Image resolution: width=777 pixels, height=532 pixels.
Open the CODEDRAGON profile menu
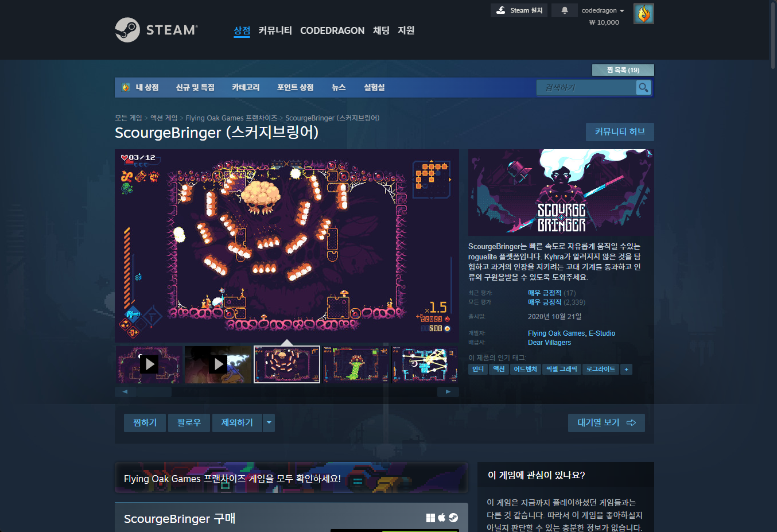pyautogui.click(x=332, y=30)
